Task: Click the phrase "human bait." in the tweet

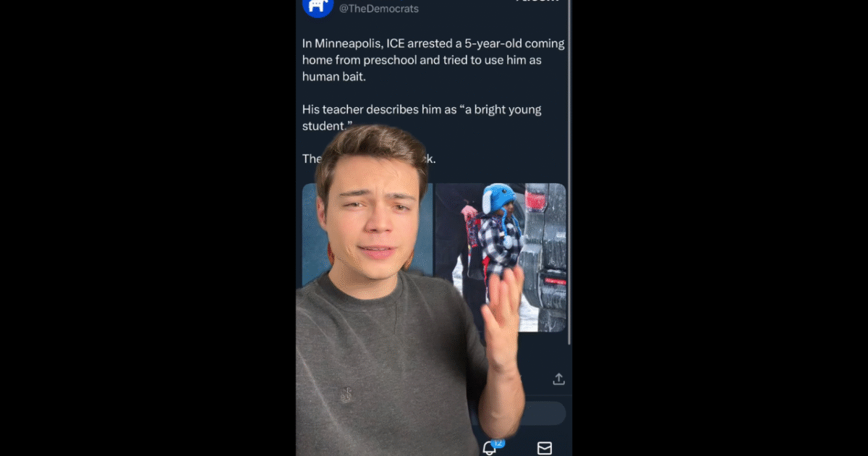Action: pos(334,76)
